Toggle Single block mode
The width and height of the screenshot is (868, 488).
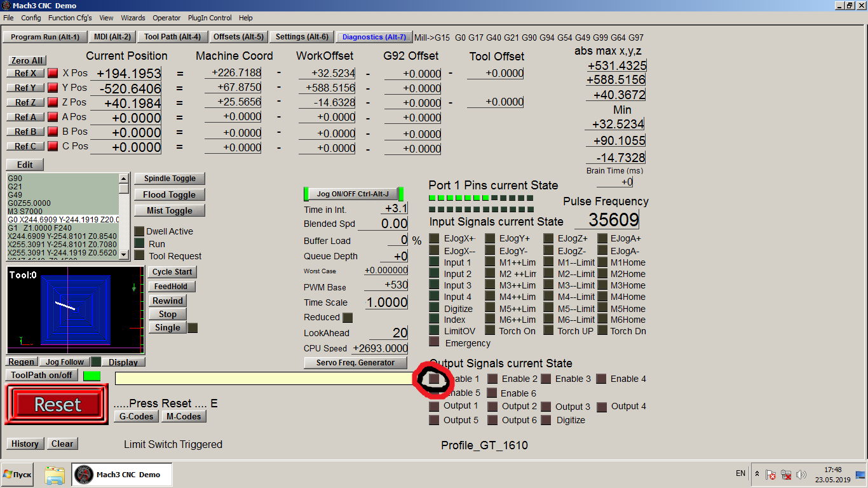[168, 328]
